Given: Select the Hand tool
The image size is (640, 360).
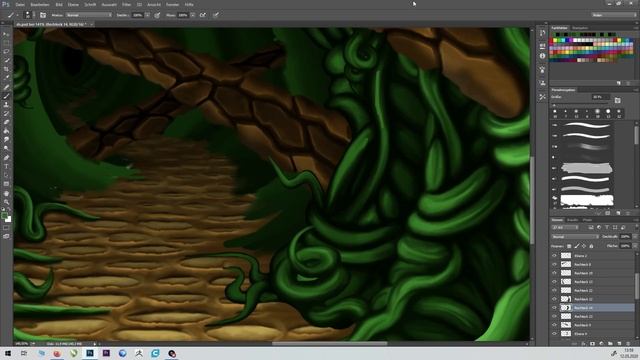Looking at the screenshot, I should point(6,193).
